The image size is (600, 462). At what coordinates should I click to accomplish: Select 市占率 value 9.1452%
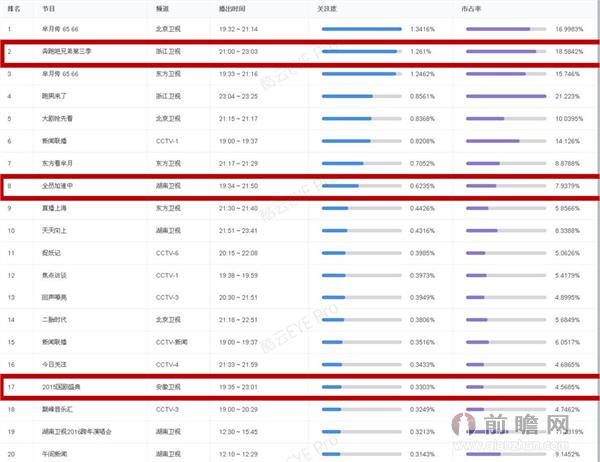tap(567, 454)
